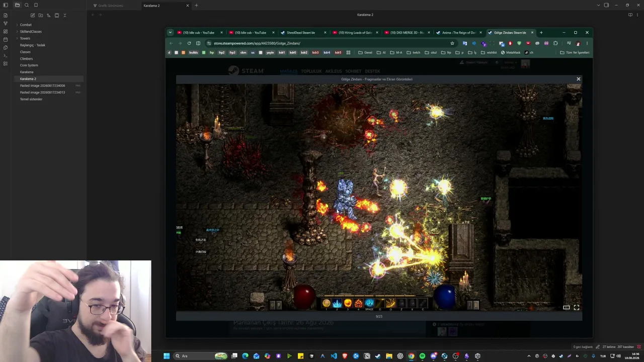Open the MetaMask bookmark
This screenshot has height=362, width=644.
pyautogui.click(x=511, y=52)
